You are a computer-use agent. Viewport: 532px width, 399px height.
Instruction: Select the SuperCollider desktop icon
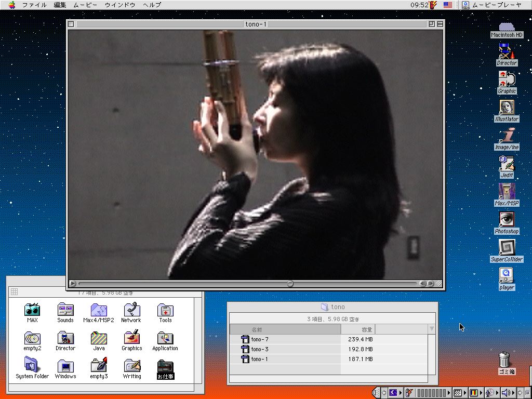[507, 247]
